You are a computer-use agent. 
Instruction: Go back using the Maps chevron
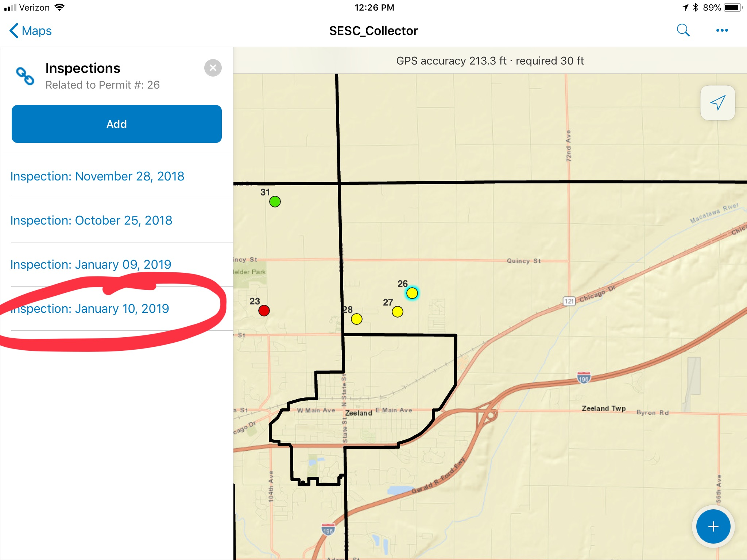click(30, 31)
